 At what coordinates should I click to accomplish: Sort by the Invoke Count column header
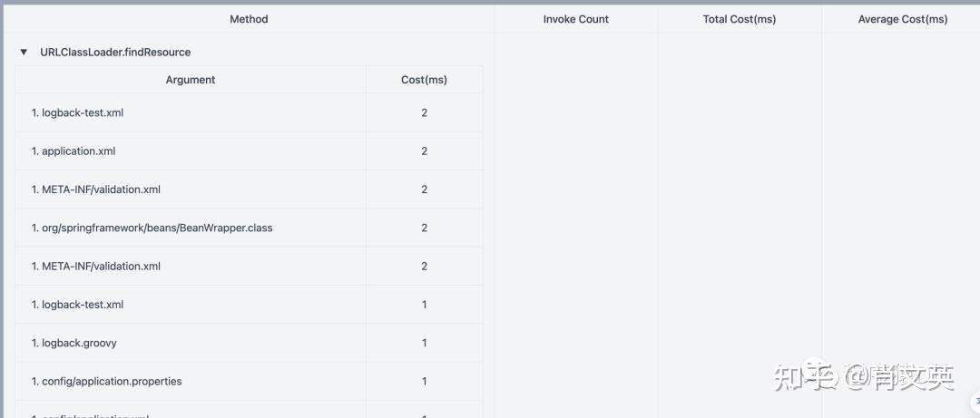click(x=575, y=19)
